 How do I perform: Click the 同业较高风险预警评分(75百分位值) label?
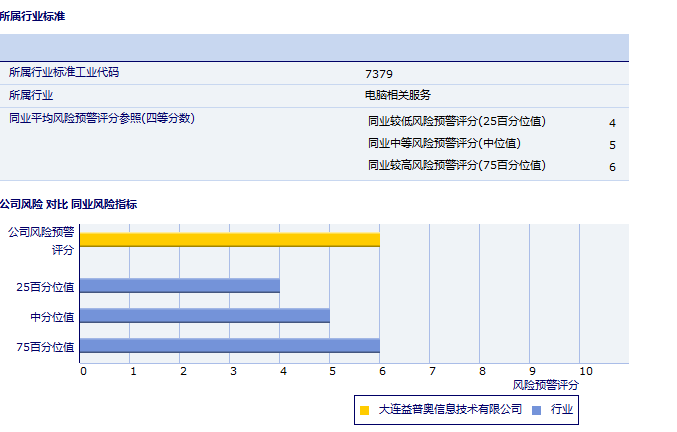tap(456, 166)
